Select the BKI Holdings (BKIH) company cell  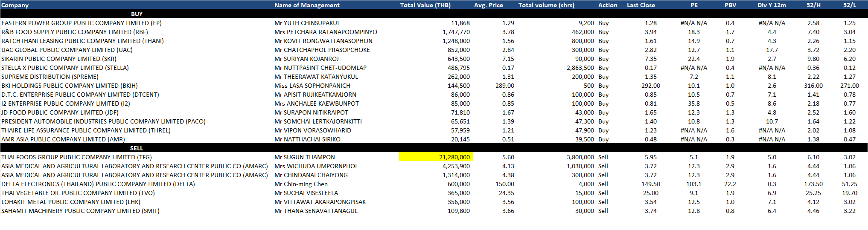pos(70,86)
